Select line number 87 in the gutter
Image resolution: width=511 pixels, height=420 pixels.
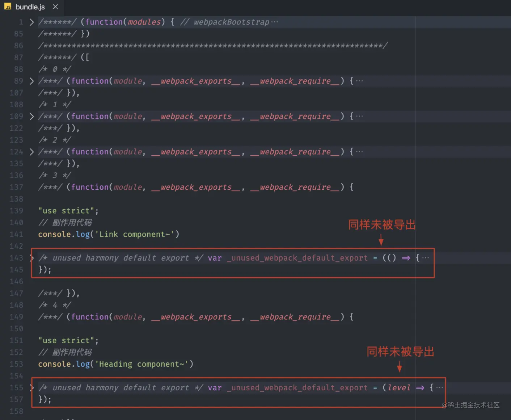pyautogui.click(x=18, y=58)
